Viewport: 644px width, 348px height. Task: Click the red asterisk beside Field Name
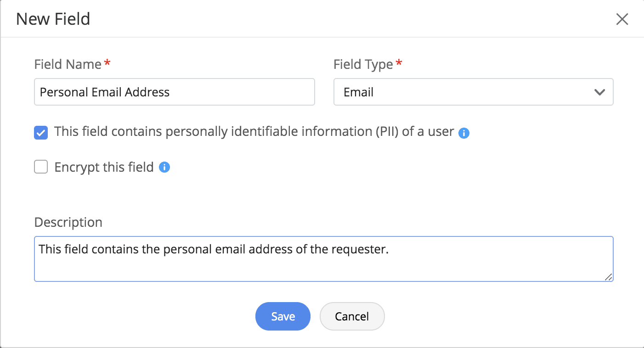pyautogui.click(x=107, y=63)
